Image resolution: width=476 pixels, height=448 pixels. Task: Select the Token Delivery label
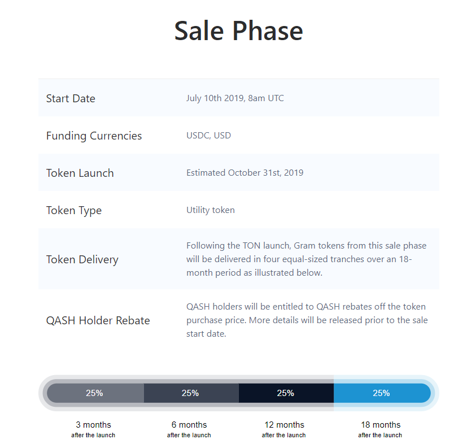tap(82, 260)
